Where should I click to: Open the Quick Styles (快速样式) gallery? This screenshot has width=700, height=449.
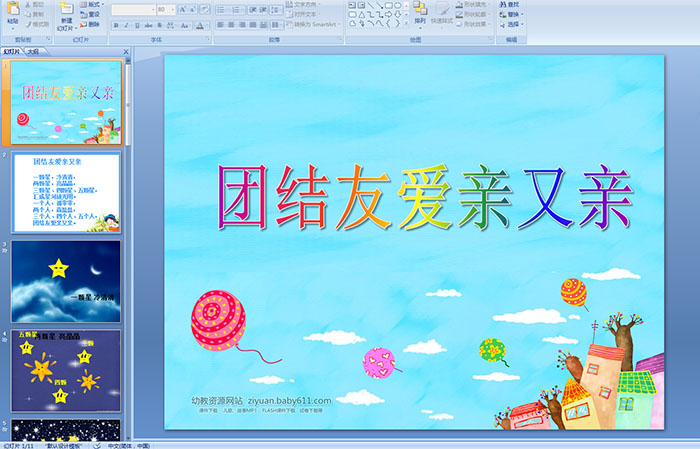(442, 15)
